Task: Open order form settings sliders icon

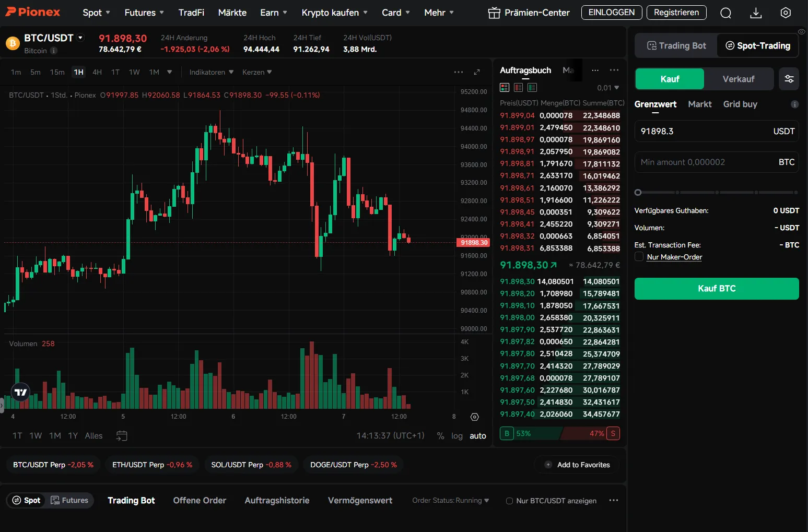Action: 789,79
